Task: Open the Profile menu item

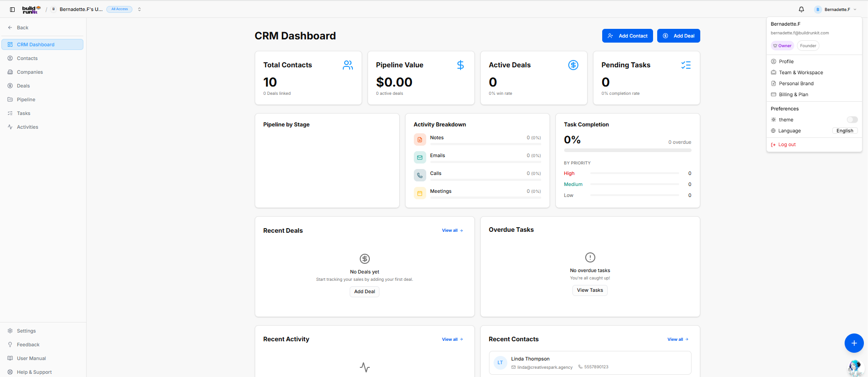Action: [814, 61]
